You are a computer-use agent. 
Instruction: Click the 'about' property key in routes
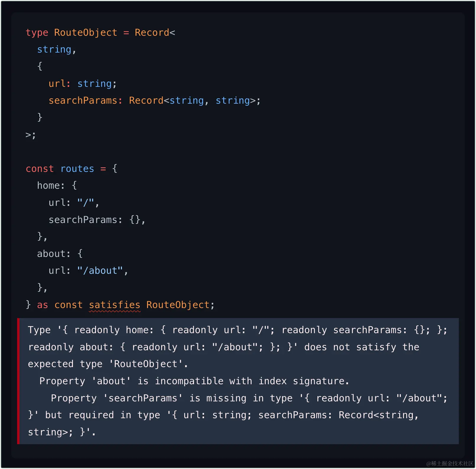coord(51,254)
